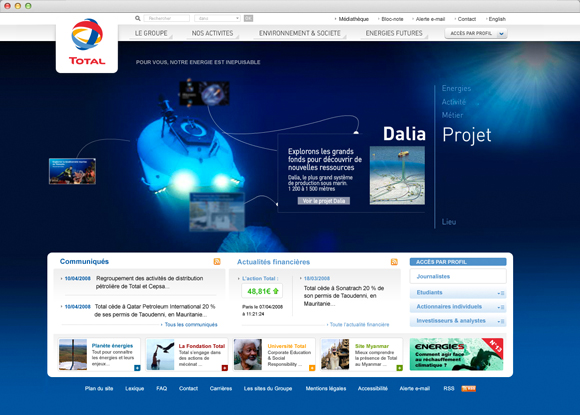Open the Médiathèque link
This screenshot has height=415, width=580.
pos(354,19)
